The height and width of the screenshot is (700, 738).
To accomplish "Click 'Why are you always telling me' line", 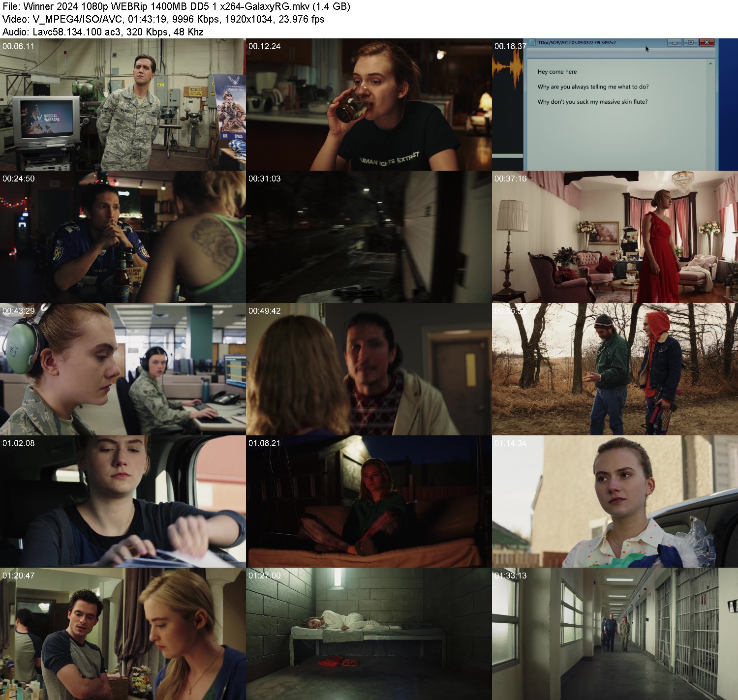I will pyautogui.click(x=593, y=87).
